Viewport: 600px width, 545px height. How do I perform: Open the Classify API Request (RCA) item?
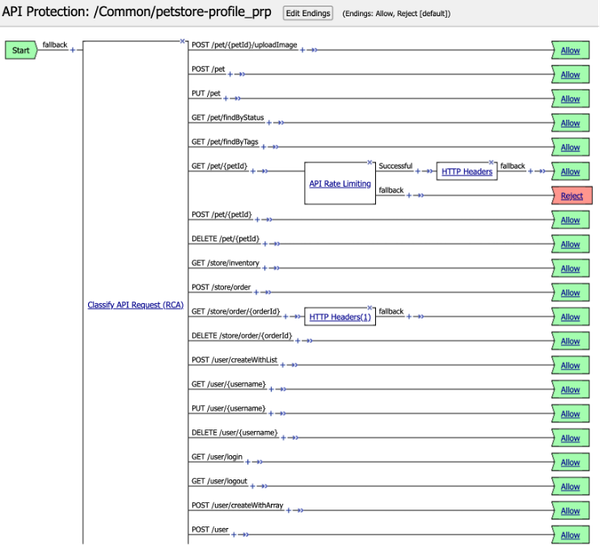135,305
